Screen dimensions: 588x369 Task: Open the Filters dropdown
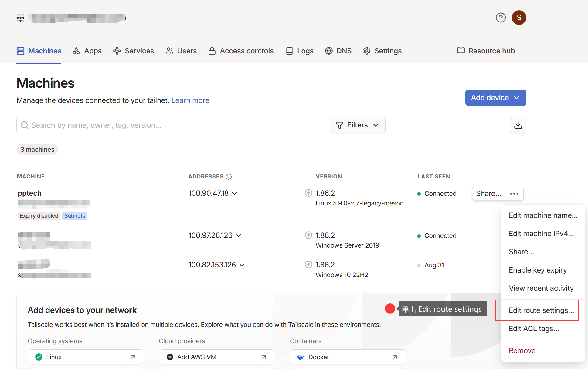(x=357, y=125)
